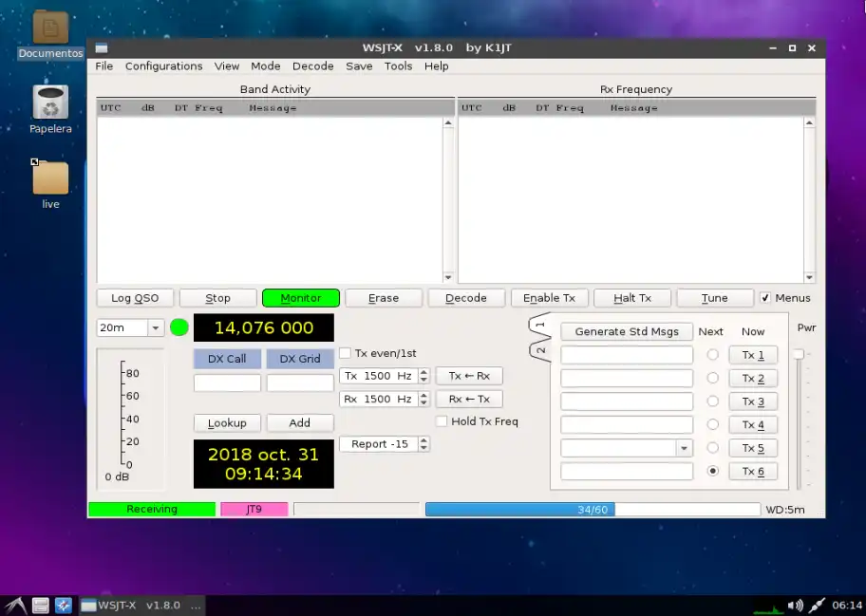Adjust the Tx 1500 Hz frequency stepper
866x616 pixels.
(424, 376)
